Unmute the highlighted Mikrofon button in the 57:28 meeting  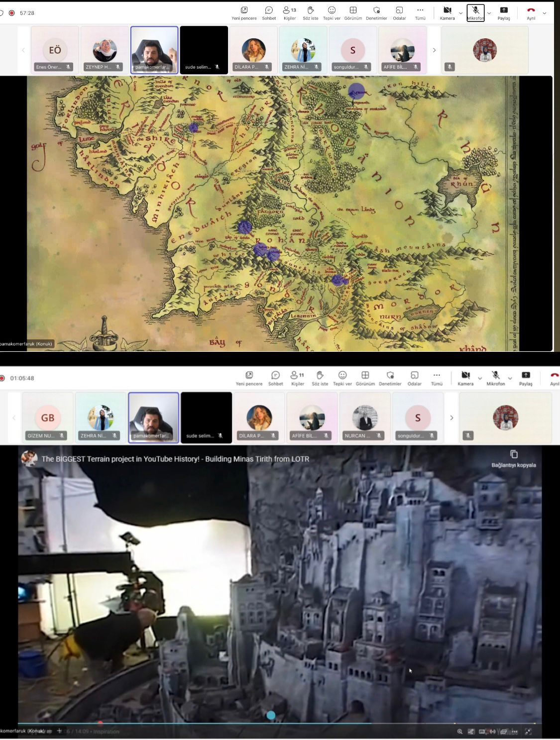pos(475,12)
